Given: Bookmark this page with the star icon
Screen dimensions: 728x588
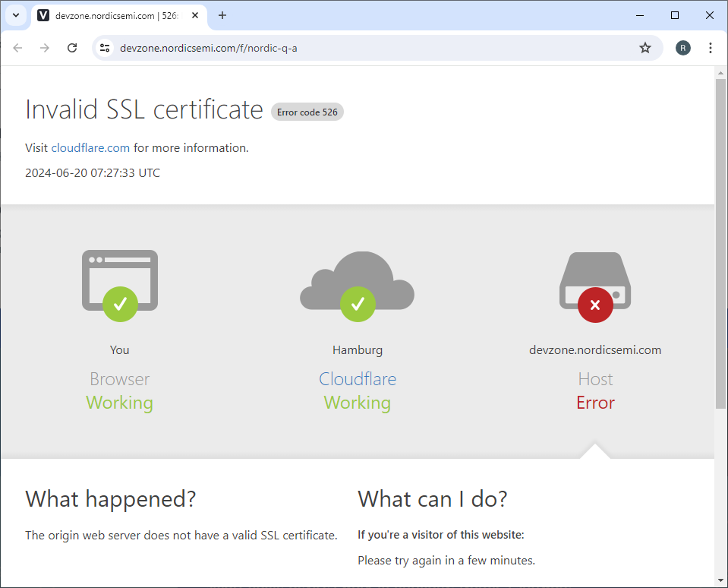Looking at the screenshot, I should (645, 48).
